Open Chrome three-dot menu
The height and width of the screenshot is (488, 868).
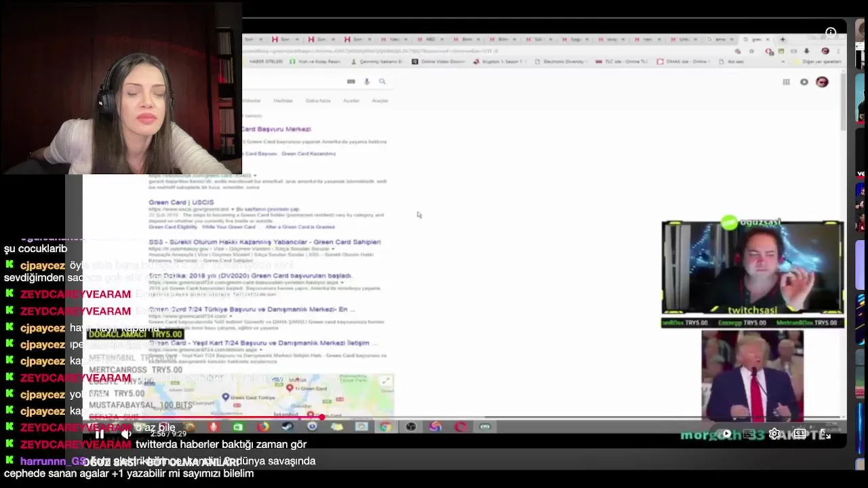point(839,51)
